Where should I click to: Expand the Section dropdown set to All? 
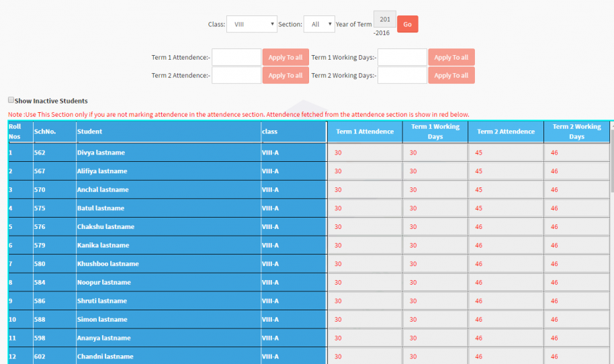(x=318, y=24)
